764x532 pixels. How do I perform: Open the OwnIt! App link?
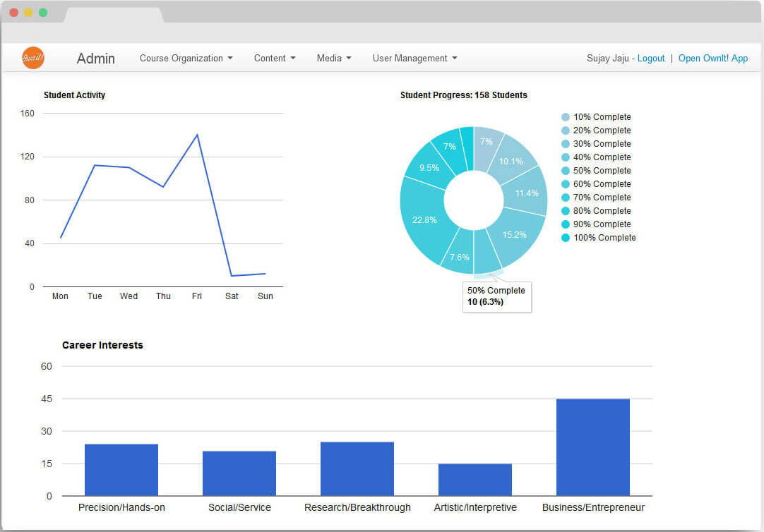[713, 59]
